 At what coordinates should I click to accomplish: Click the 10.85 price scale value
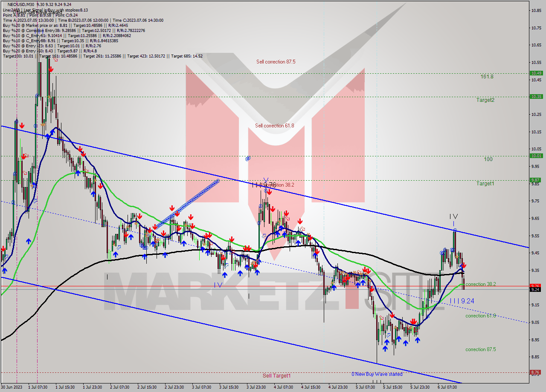(x=536, y=10)
